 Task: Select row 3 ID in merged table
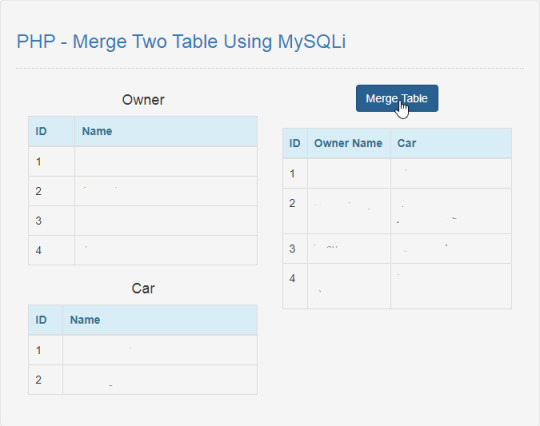(x=292, y=249)
